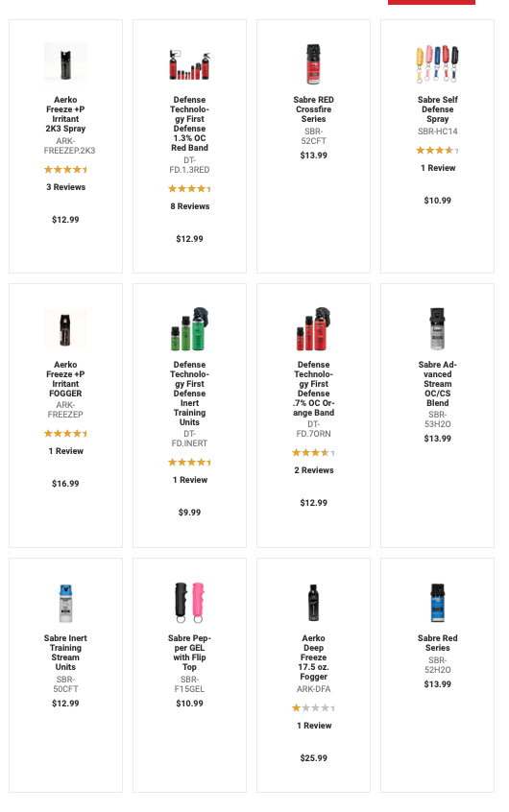Select star rating of Inert Training Units
The height and width of the screenshot is (812, 509).
click(x=190, y=462)
